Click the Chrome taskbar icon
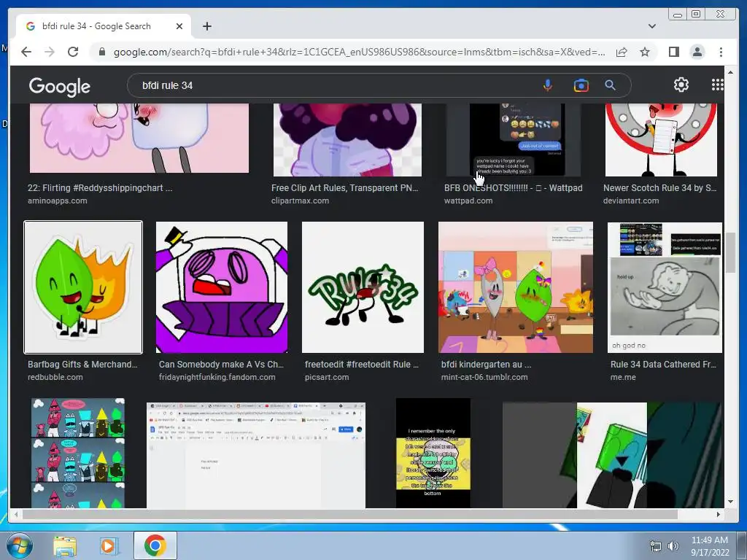This screenshot has height=560, width=747. (x=155, y=545)
